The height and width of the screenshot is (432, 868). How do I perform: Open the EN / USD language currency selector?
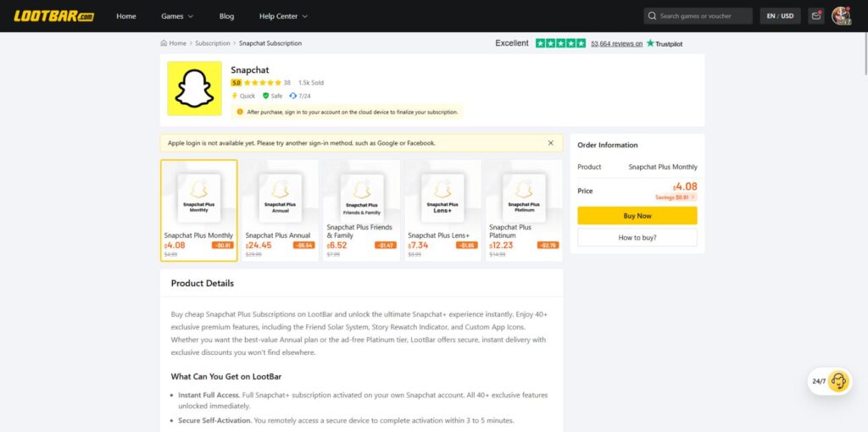[x=780, y=16]
